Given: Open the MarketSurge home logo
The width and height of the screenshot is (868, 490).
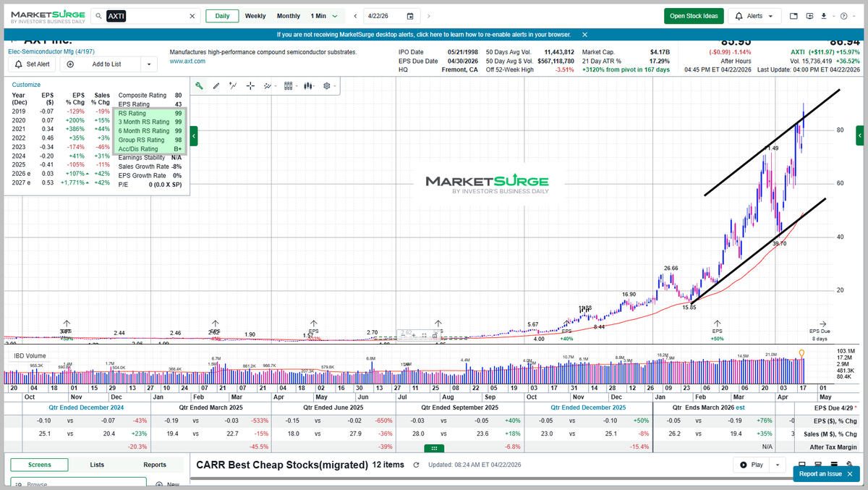Looking at the screenshot, I should 48,16.
